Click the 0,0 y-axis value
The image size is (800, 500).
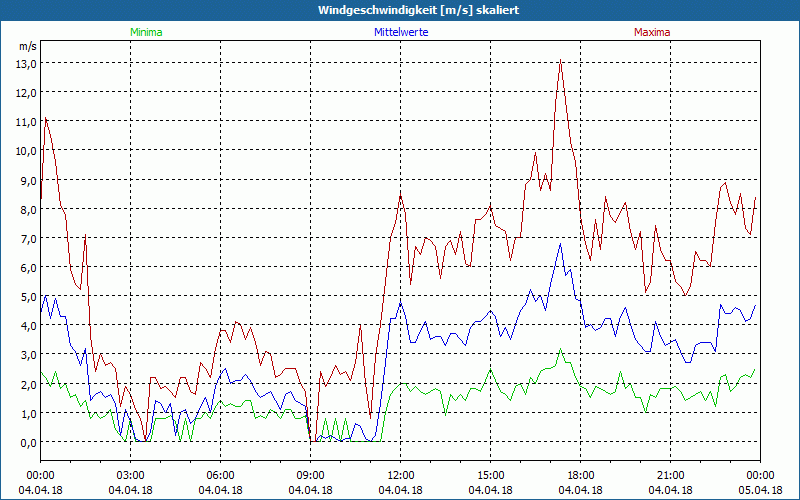click(x=29, y=443)
